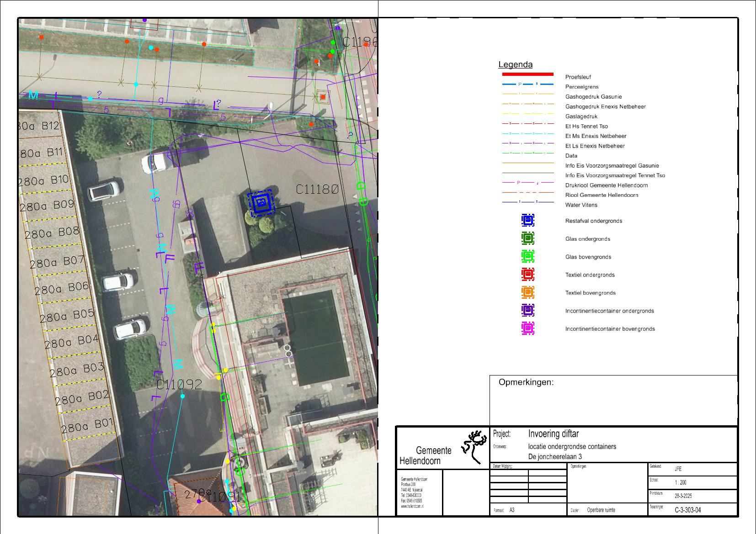
Task: Select the orange Textiel bovengronds icon
Action: click(x=527, y=292)
